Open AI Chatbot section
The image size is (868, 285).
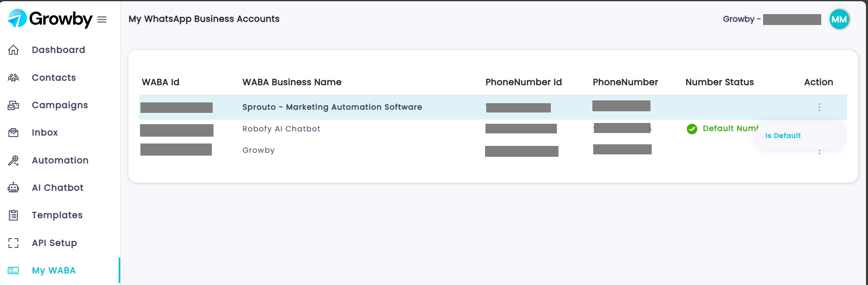tap(58, 188)
